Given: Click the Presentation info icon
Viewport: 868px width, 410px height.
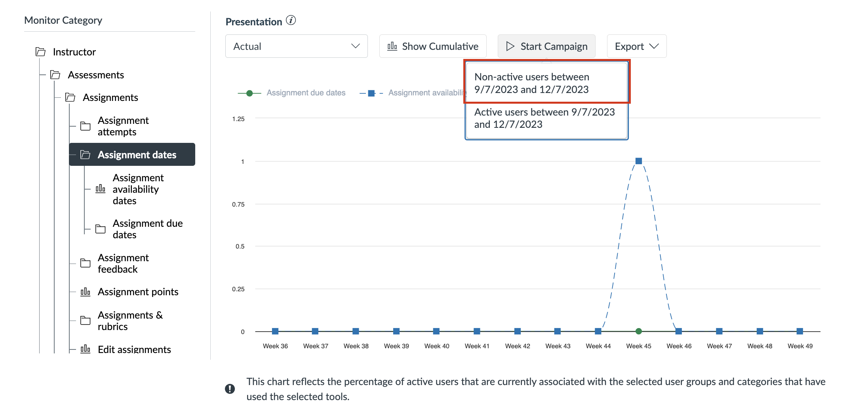Looking at the screenshot, I should click(291, 21).
